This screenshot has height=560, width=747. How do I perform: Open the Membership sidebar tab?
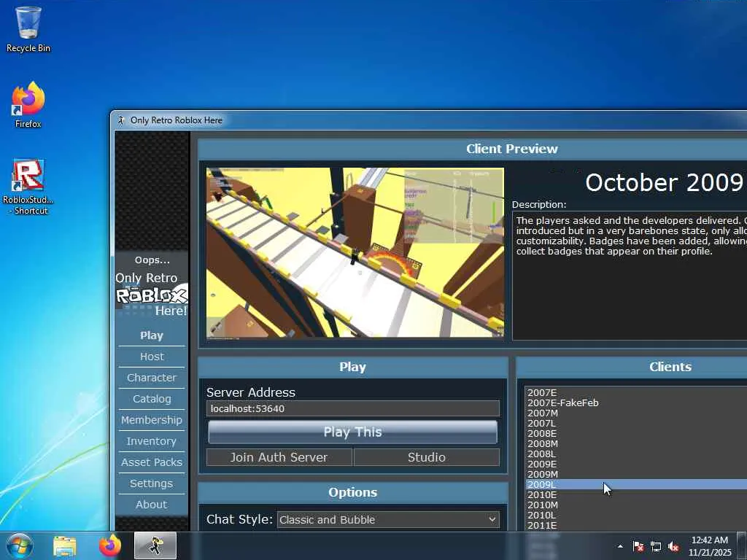pos(152,420)
